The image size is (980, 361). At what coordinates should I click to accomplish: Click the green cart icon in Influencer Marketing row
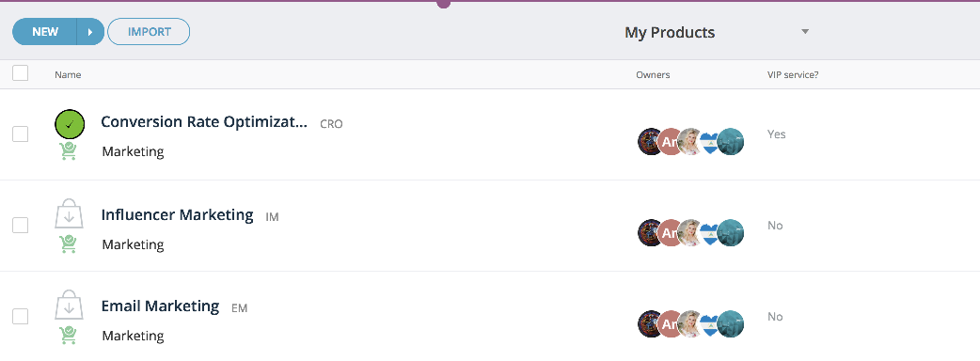69,243
